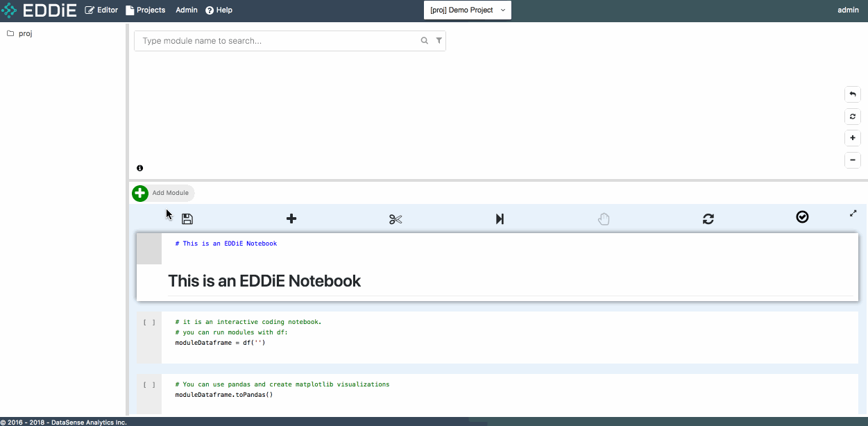The width and height of the screenshot is (868, 426).
Task: Open the filter options next to the search field
Action: pyautogui.click(x=439, y=40)
